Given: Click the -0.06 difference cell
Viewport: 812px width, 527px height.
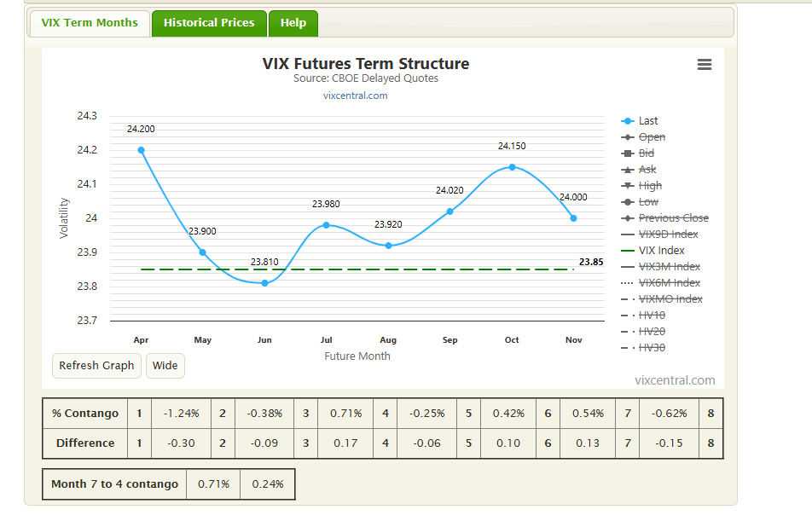Looking at the screenshot, I should click(x=426, y=443).
